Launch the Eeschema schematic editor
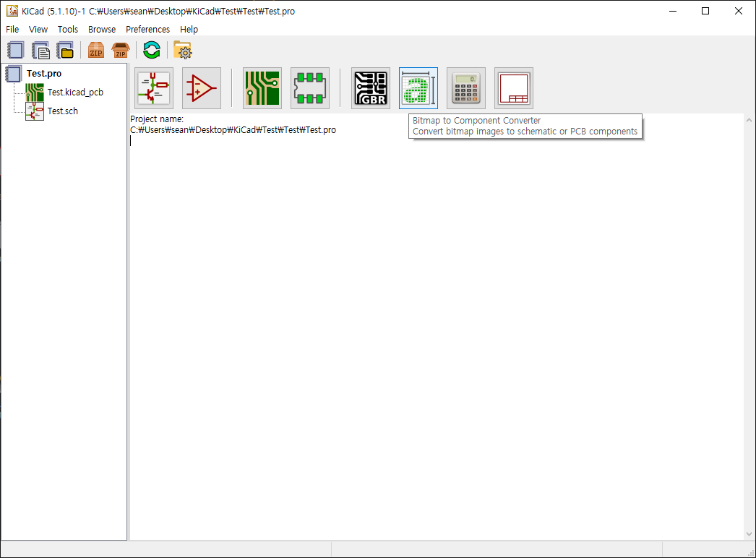756x558 pixels. [x=154, y=88]
